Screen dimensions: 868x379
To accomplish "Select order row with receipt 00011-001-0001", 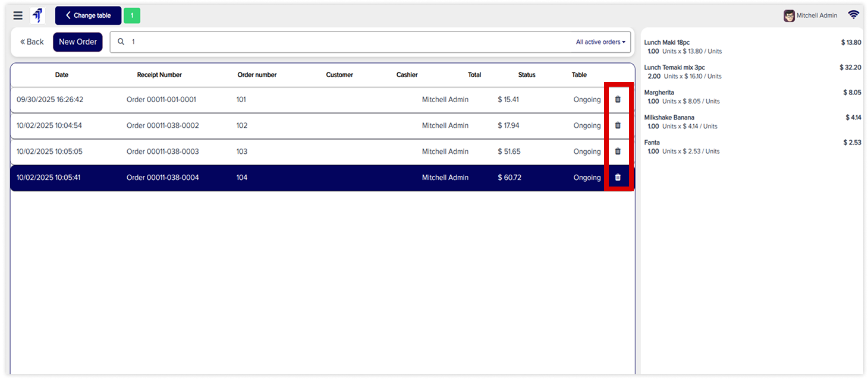I will coord(161,100).
